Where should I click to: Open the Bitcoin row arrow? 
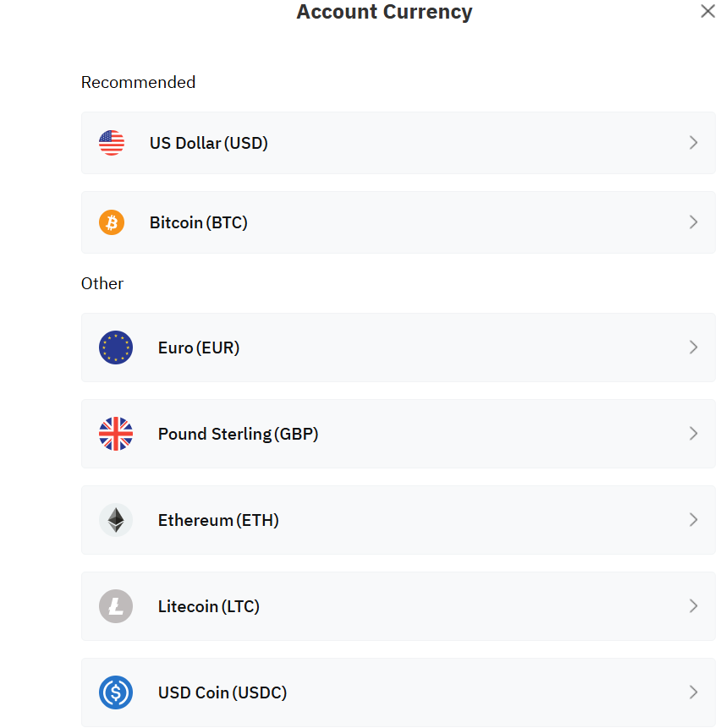click(694, 222)
